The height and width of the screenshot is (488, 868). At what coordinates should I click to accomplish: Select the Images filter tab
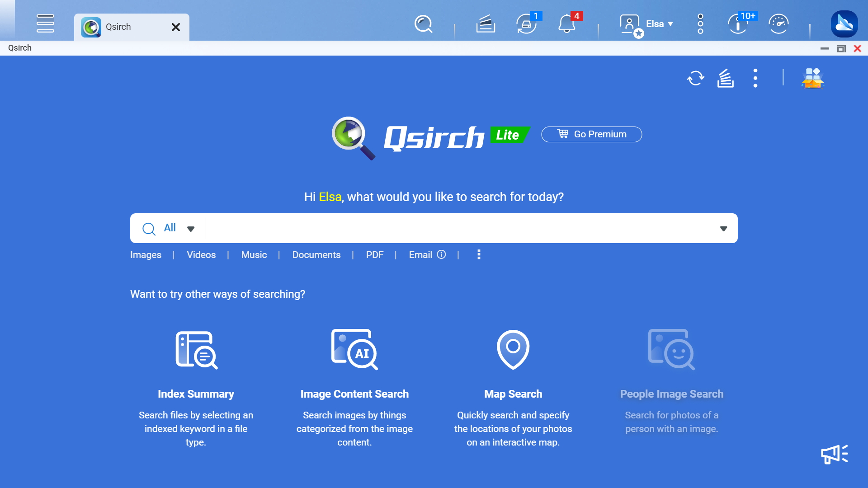(146, 254)
